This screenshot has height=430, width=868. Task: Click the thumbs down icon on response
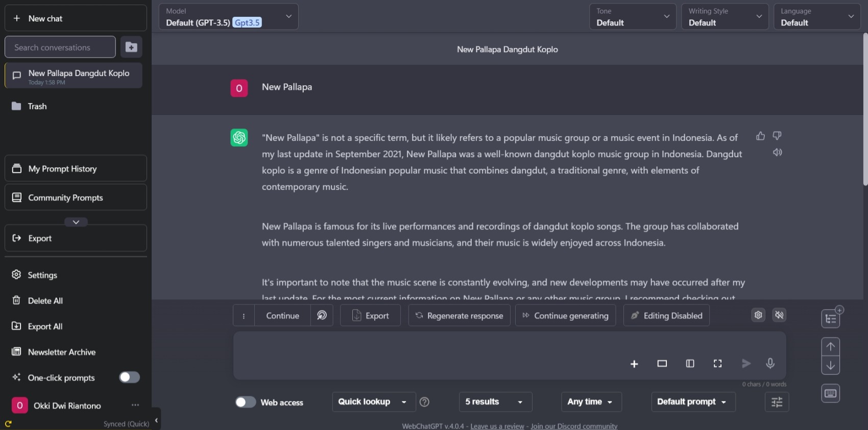[777, 136]
